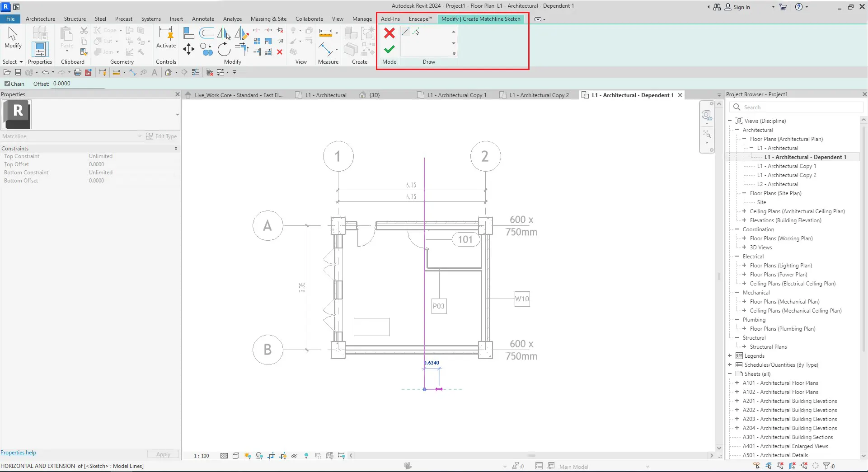Open the Annotate ribbon tab
The width and height of the screenshot is (868, 472).
[x=203, y=19]
